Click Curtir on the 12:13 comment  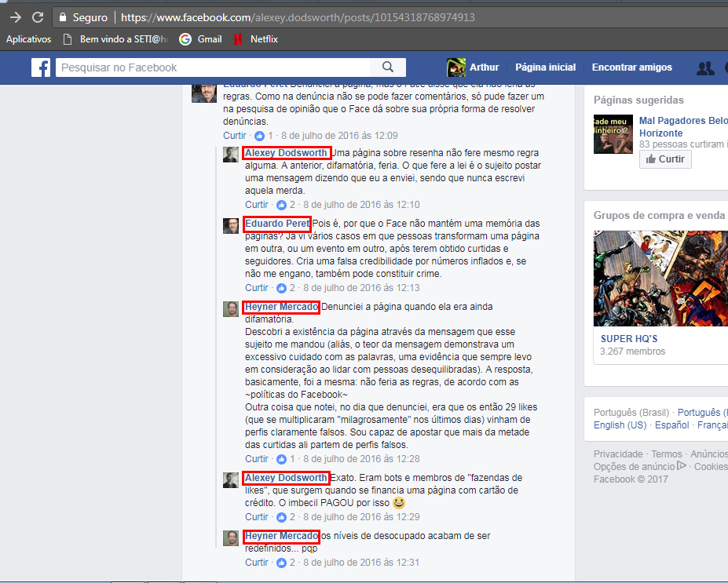pos(257,288)
